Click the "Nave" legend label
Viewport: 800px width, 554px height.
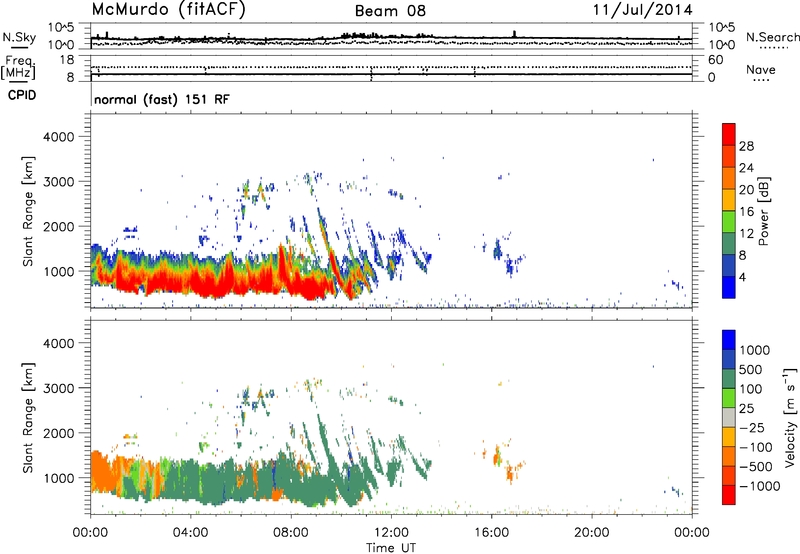point(761,70)
